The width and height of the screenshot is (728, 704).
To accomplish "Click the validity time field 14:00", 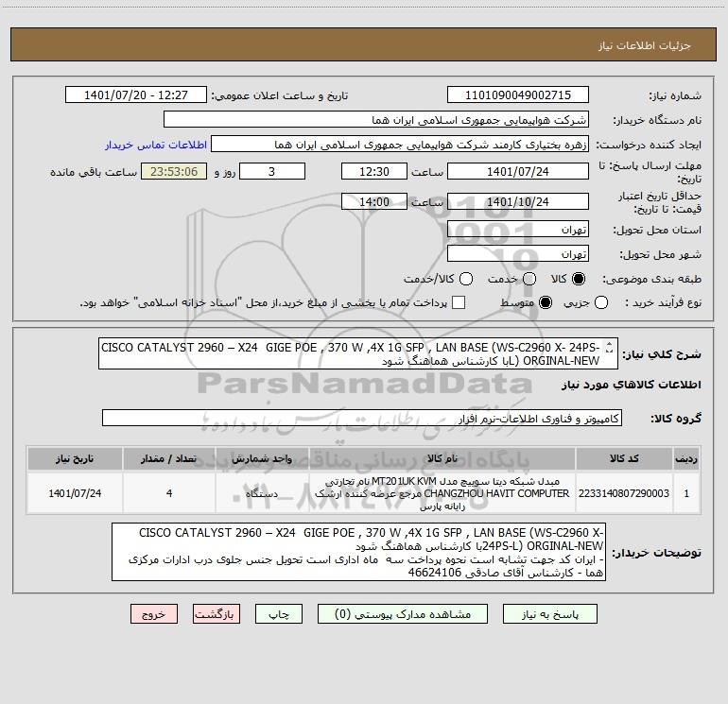I will [374, 201].
